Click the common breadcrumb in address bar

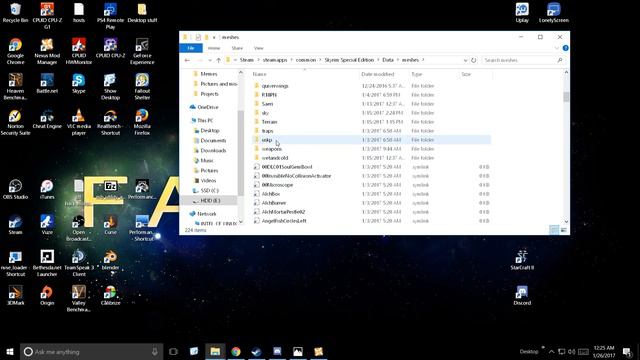306,60
